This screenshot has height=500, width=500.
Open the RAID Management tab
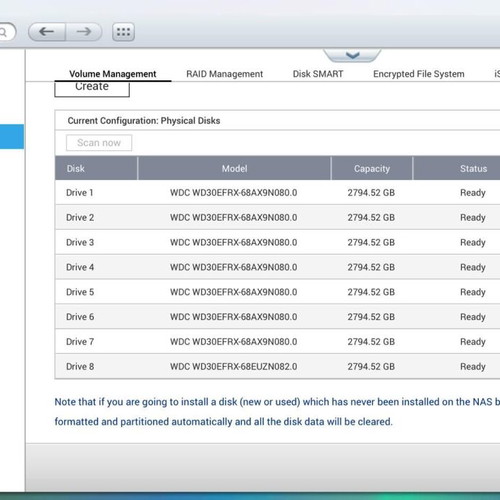tap(224, 74)
